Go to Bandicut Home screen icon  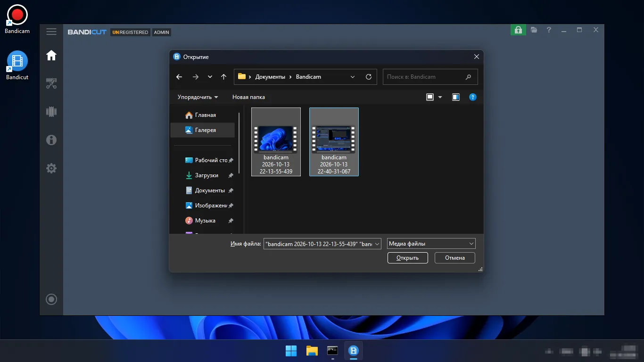coord(51,56)
